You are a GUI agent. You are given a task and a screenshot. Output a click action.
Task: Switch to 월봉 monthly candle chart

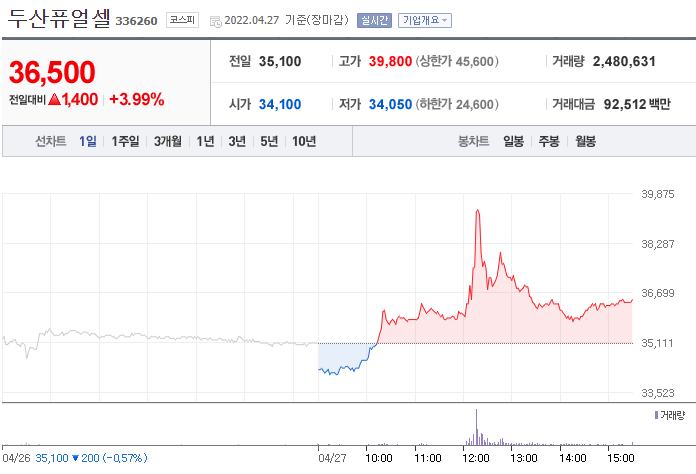tap(585, 141)
